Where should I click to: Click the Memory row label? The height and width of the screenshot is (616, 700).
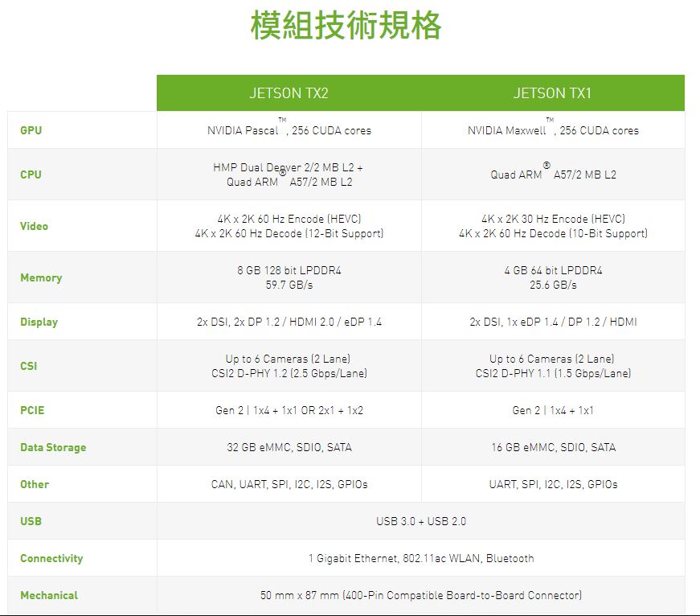click(x=41, y=278)
